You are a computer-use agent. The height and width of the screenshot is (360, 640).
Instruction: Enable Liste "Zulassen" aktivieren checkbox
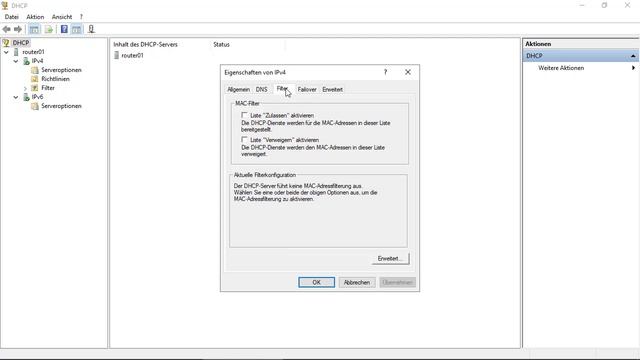pos(244,115)
